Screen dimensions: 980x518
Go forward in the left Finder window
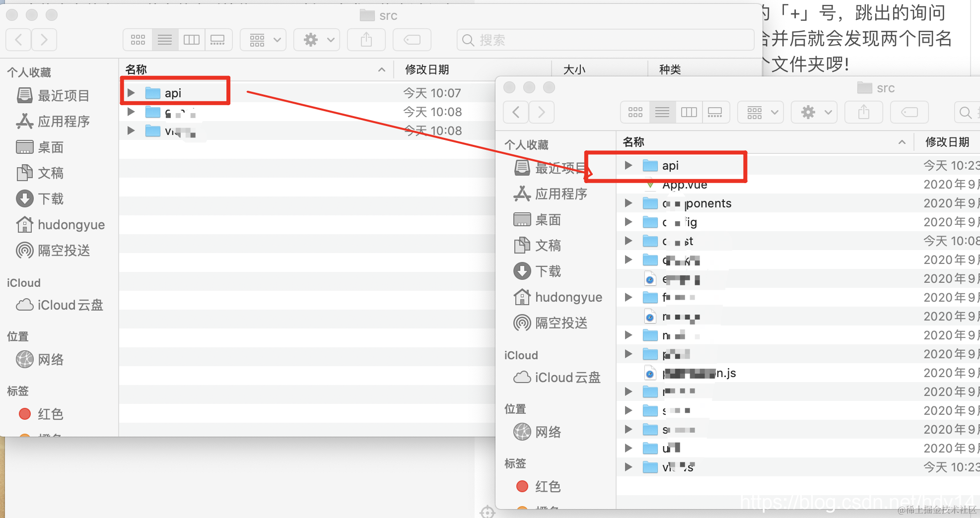[44, 40]
